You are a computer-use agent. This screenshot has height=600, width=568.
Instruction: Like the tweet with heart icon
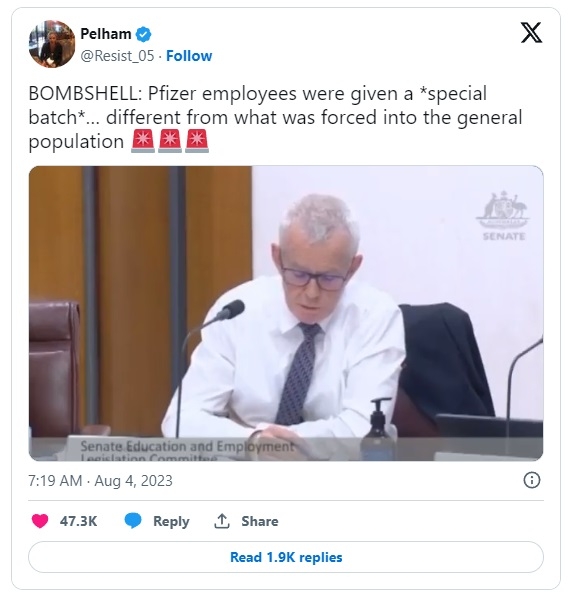coord(40,521)
